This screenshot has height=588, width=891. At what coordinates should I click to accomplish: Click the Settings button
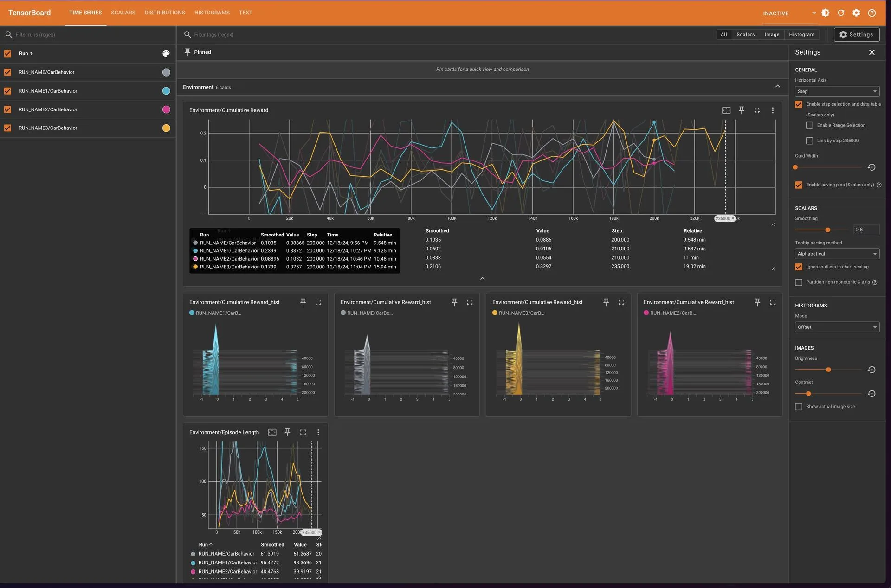856,35
